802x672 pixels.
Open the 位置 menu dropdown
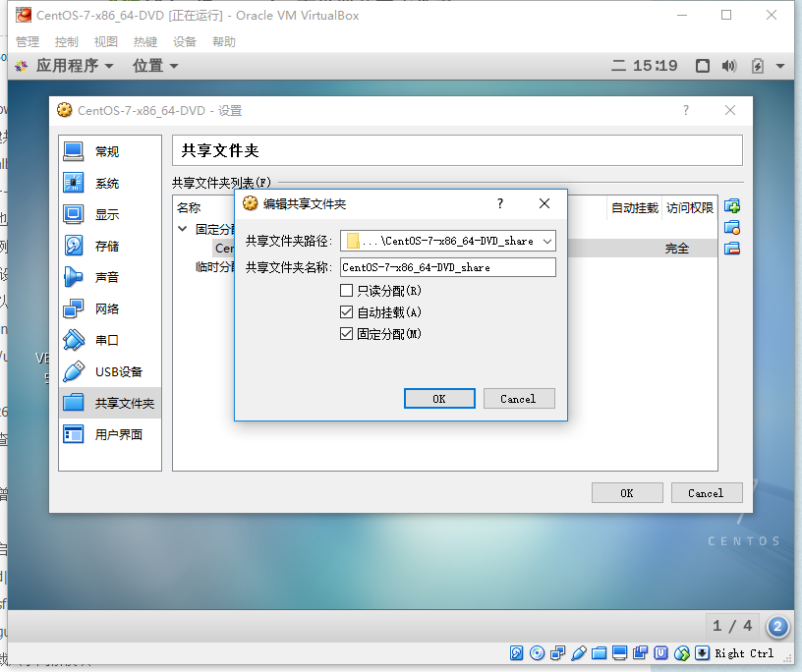[x=155, y=66]
